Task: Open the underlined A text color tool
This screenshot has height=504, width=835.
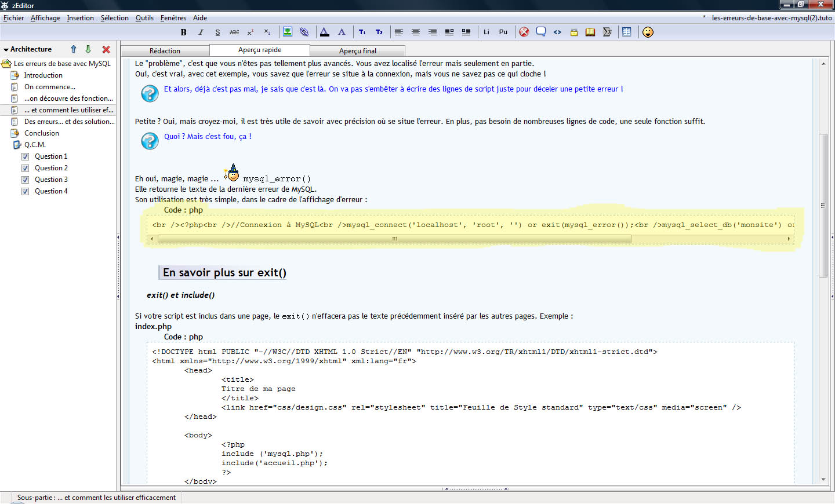Action: tap(325, 32)
